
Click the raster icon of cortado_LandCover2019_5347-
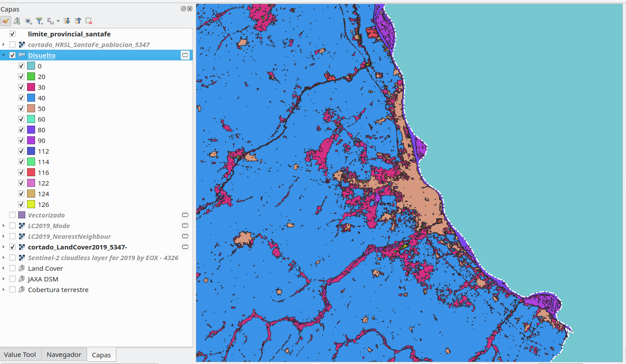click(22, 247)
